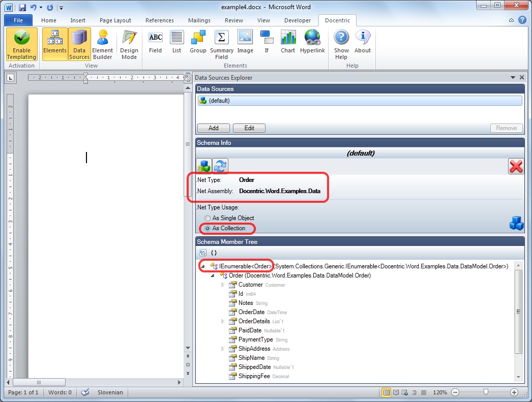Image resolution: width=532 pixels, height=402 pixels.
Task: Switch to Full Screen Reading view
Action: coord(396,392)
